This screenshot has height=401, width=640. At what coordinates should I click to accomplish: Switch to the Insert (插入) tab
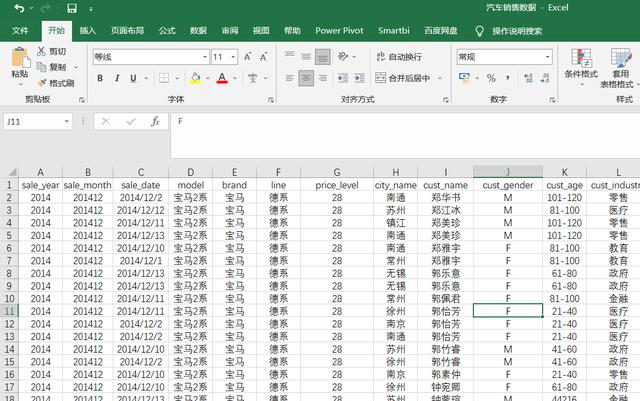(87, 31)
